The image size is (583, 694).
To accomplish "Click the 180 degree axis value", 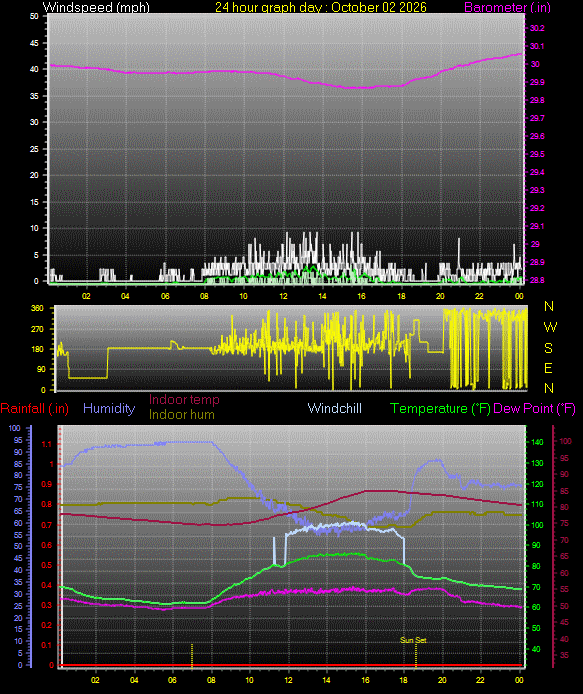I will coord(38,349).
